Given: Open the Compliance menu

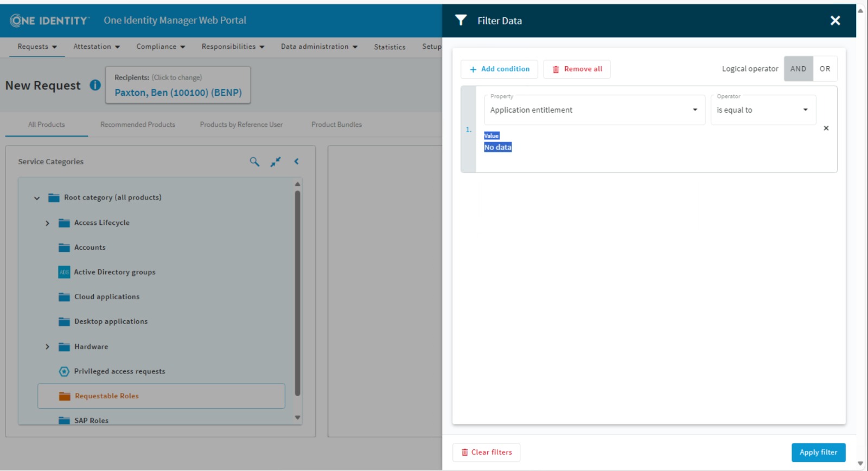Looking at the screenshot, I should point(161,47).
